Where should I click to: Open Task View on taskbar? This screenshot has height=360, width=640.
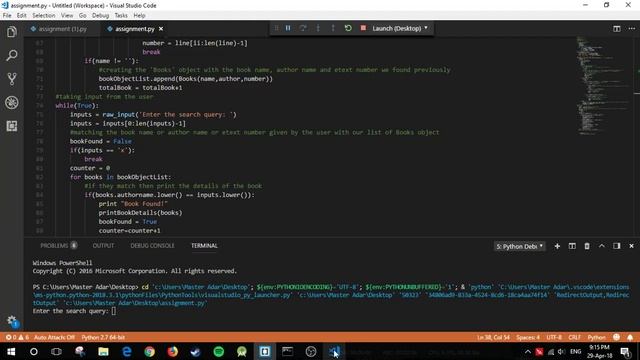pyautogui.click(x=56, y=351)
